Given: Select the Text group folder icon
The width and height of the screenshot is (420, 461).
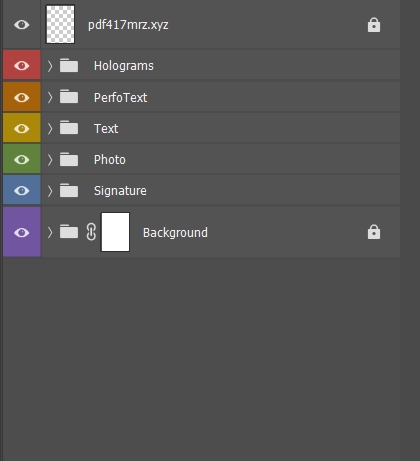Looking at the screenshot, I should pyautogui.click(x=69, y=128).
